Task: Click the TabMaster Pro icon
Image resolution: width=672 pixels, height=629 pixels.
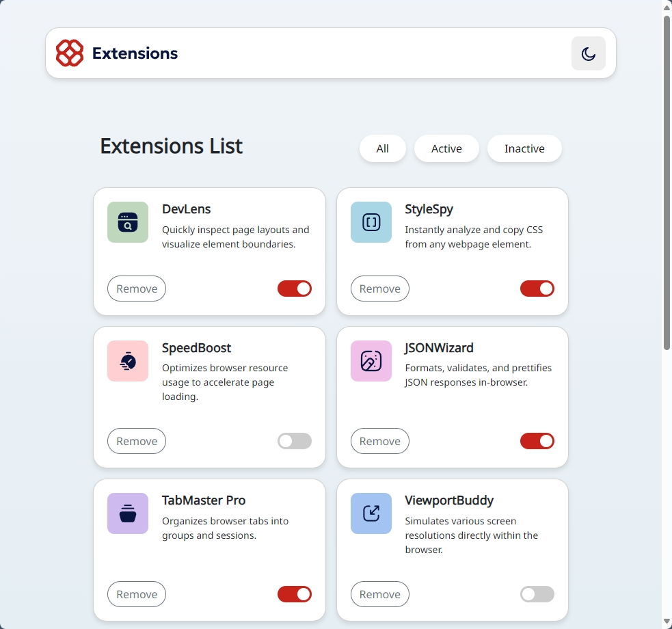Action: [128, 513]
